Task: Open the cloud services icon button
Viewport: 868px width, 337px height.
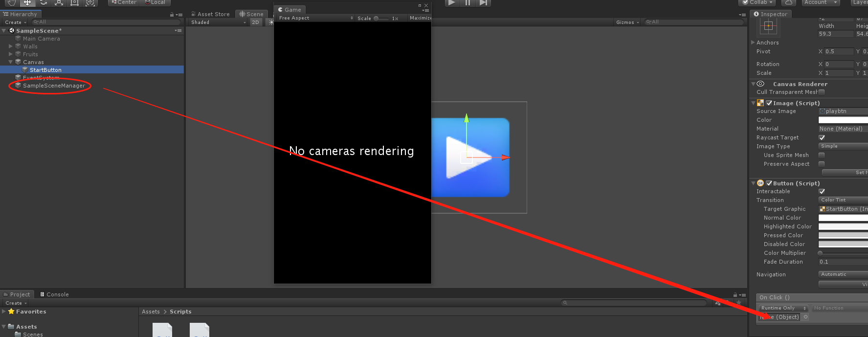Action: click(x=789, y=2)
